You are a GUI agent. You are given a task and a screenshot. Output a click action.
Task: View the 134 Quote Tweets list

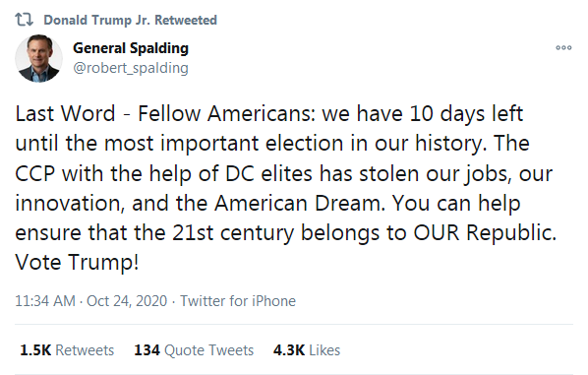point(194,350)
